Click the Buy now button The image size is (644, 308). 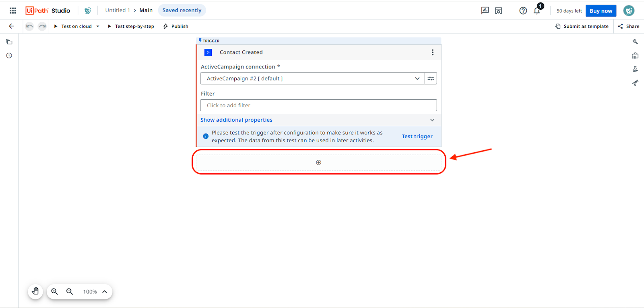pyautogui.click(x=601, y=11)
